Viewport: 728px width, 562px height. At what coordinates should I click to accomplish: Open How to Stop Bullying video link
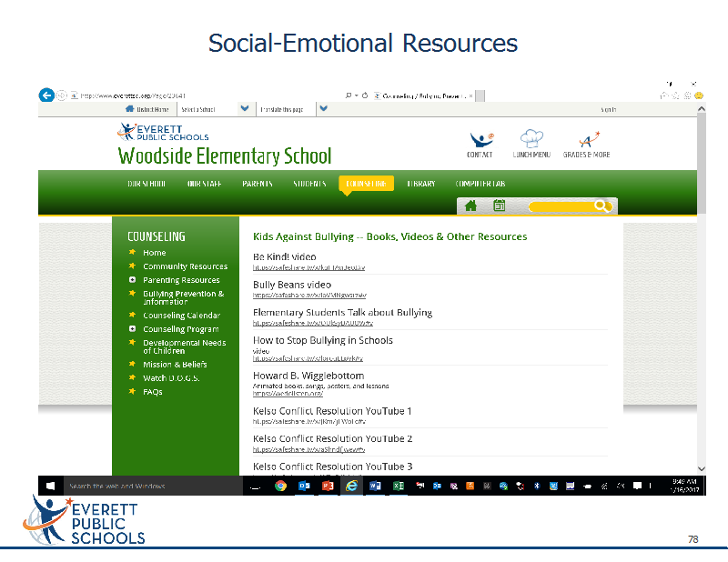click(x=308, y=358)
